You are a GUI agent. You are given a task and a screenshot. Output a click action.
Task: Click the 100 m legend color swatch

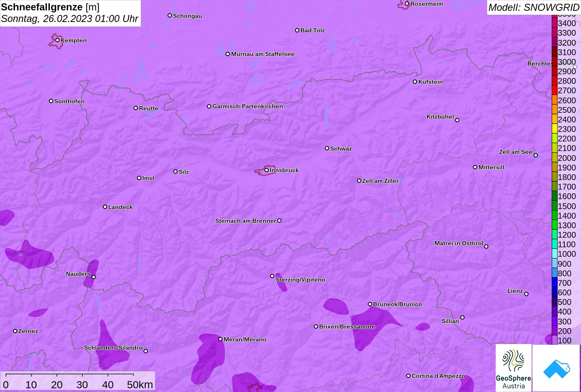point(554,341)
